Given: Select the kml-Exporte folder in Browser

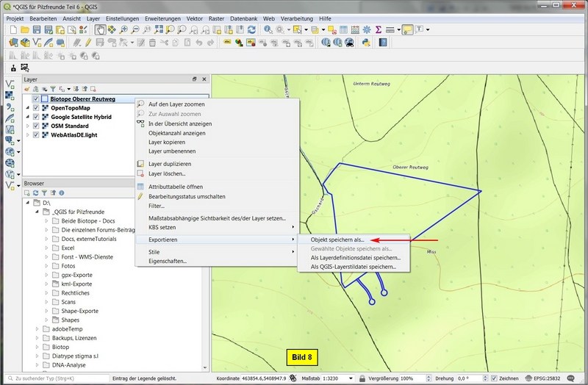Looking at the screenshot, I should [76, 284].
